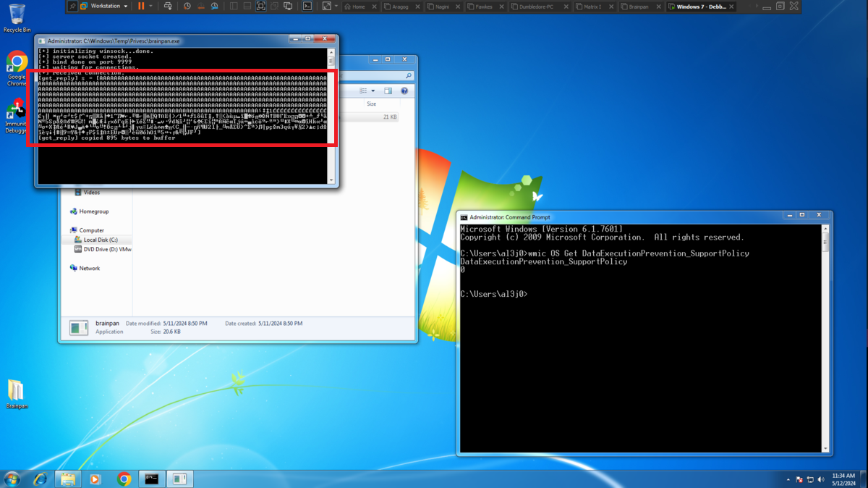
Task: Click the "C:\Users\al3j0>" prompt line
Action: 494,294
